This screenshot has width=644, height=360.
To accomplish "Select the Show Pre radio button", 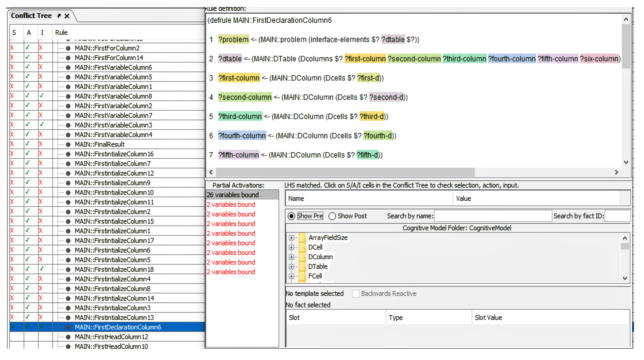I will click(292, 216).
